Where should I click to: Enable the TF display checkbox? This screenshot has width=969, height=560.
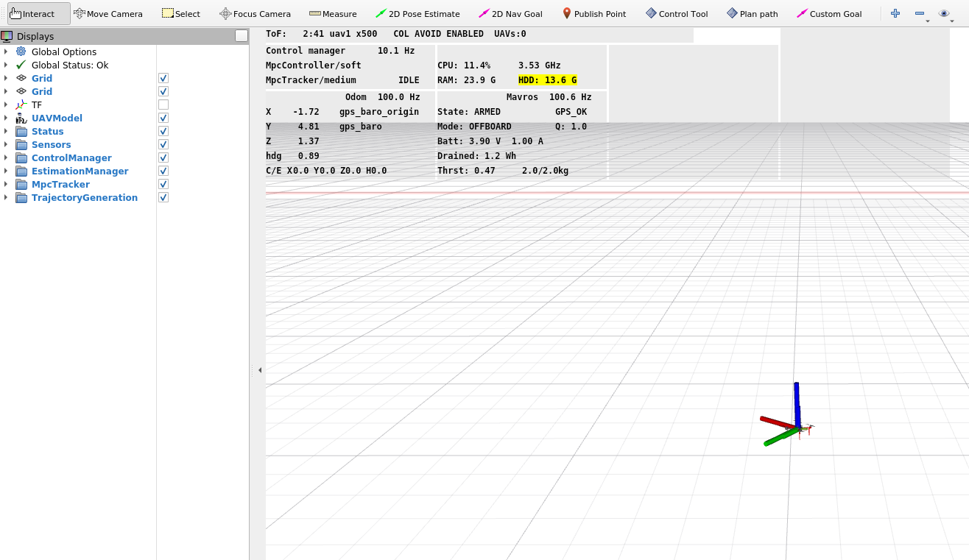coord(163,104)
